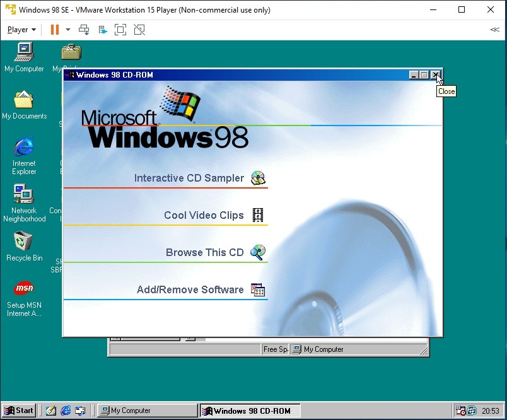
Task: Click the Free Space status bar field
Action: pos(275,349)
